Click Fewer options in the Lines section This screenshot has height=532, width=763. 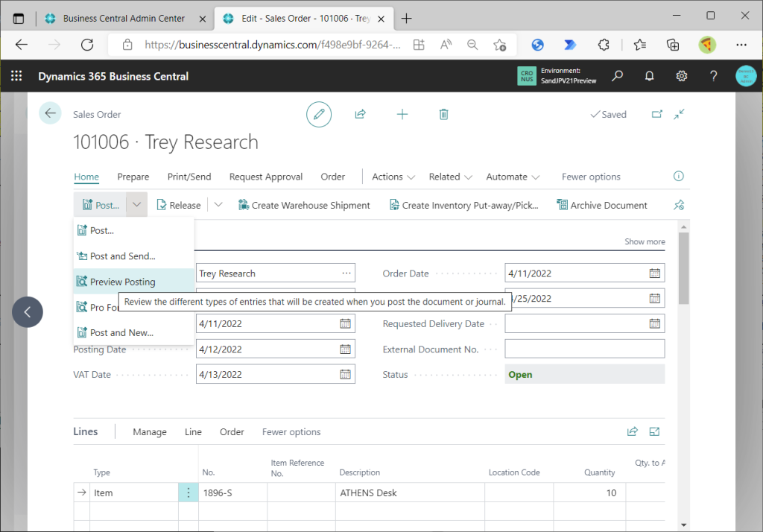pos(291,431)
